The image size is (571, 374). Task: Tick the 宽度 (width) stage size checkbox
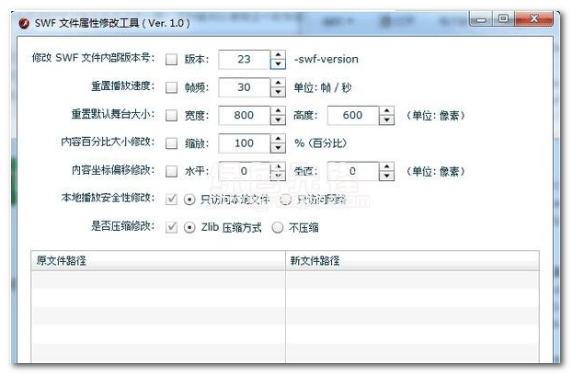point(171,115)
